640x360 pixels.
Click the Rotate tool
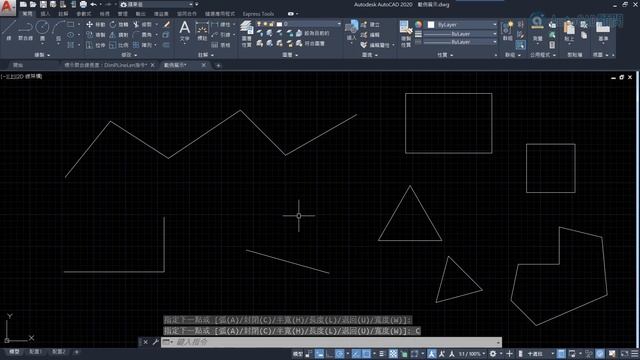119,24
